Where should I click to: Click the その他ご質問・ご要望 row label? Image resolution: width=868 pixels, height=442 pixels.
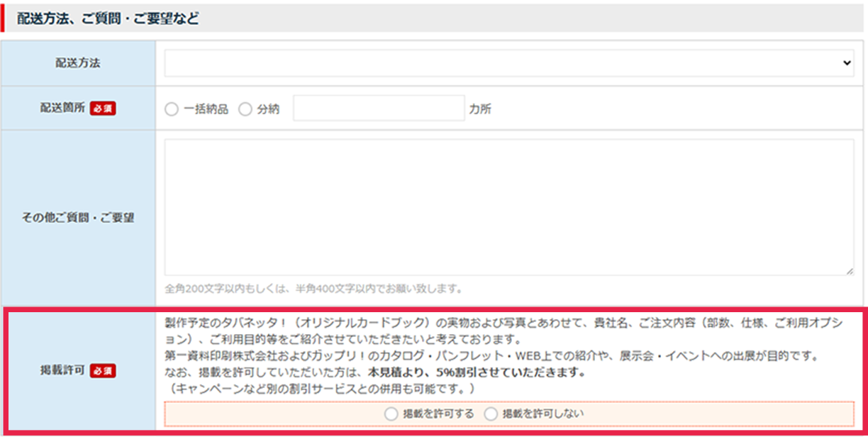coord(78,218)
